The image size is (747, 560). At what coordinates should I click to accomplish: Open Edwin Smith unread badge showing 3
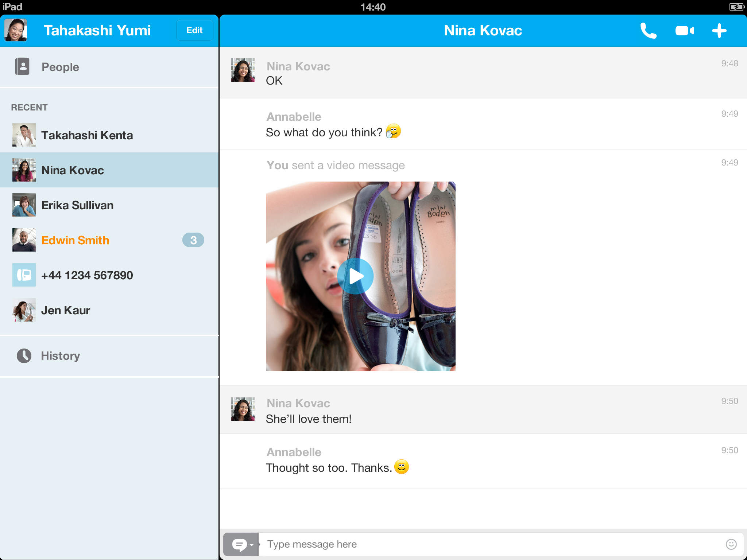[193, 240]
